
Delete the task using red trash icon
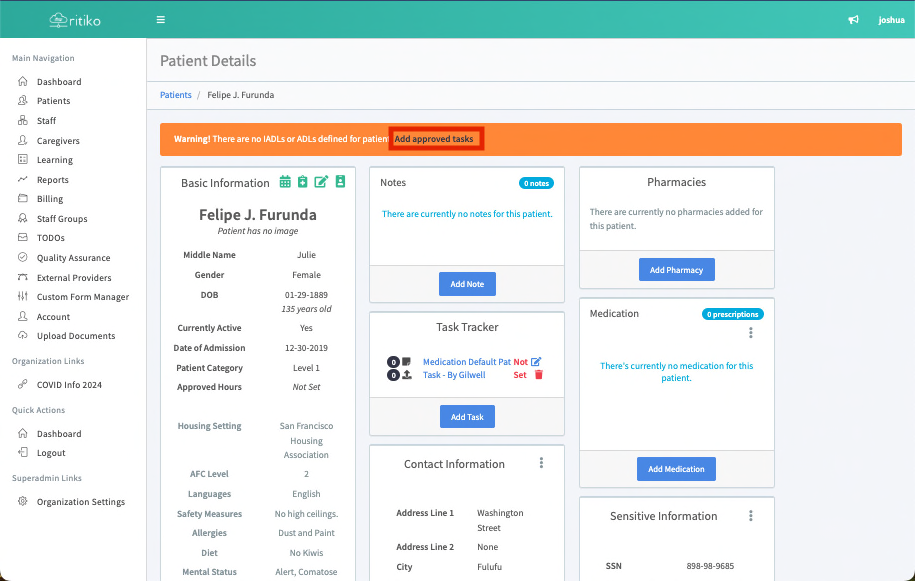(538, 375)
